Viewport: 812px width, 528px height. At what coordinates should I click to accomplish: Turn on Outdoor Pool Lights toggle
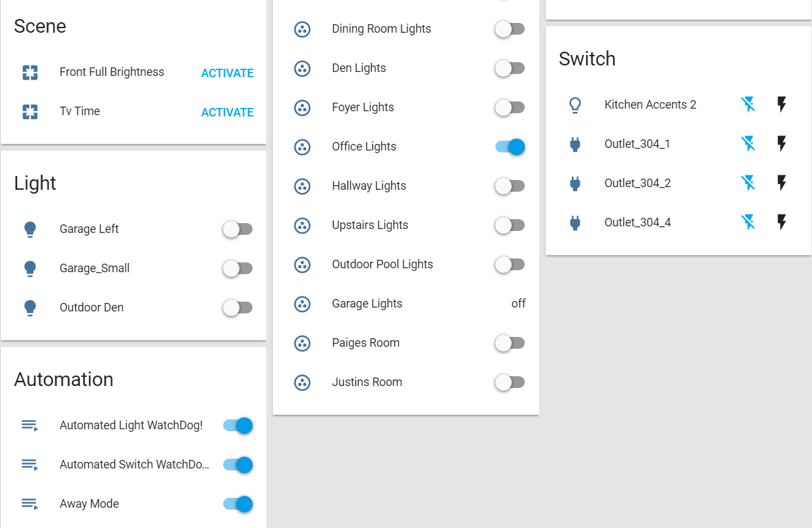pyautogui.click(x=510, y=264)
